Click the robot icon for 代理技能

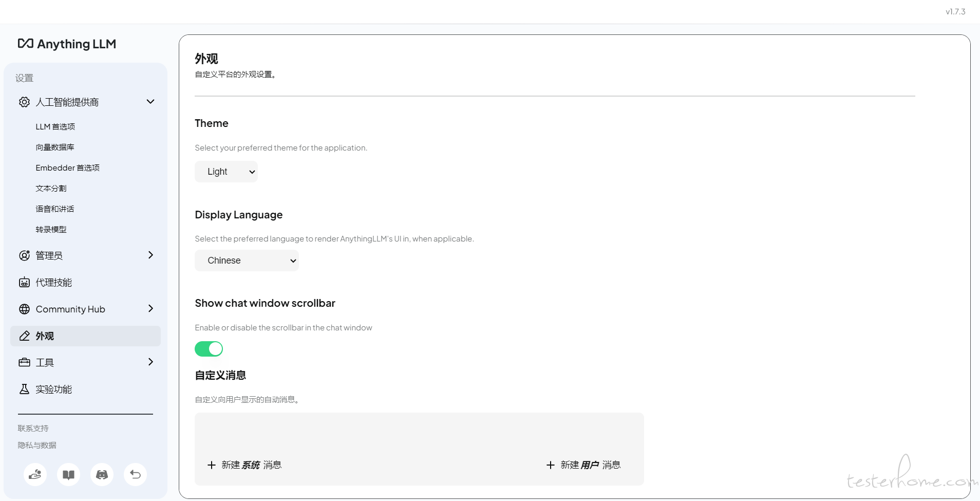point(24,282)
